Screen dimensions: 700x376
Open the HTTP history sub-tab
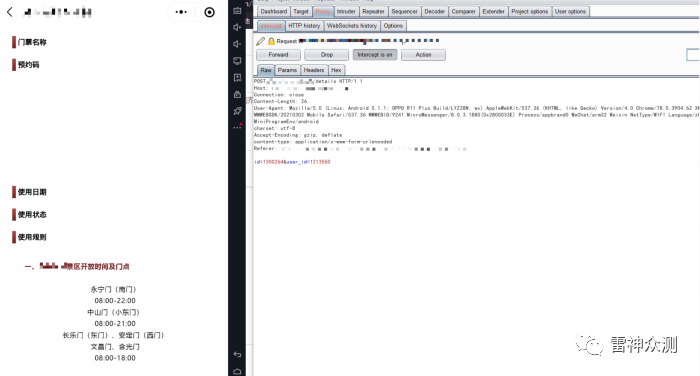click(304, 26)
